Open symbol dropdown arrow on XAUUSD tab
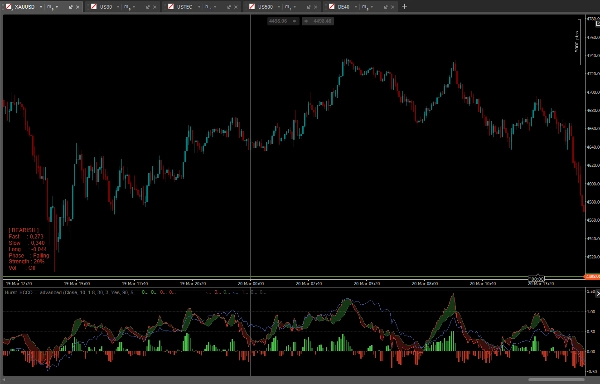The width and height of the screenshot is (600, 384). [41, 7]
